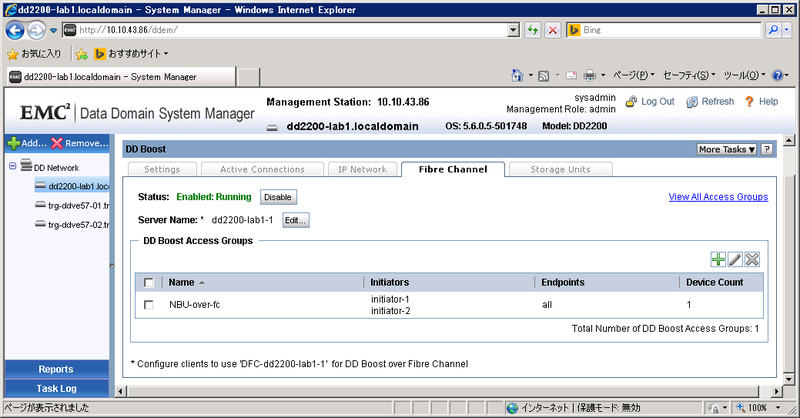Open the ツール(O) menu dropdown
This screenshot has width=800, height=418.
(744, 76)
